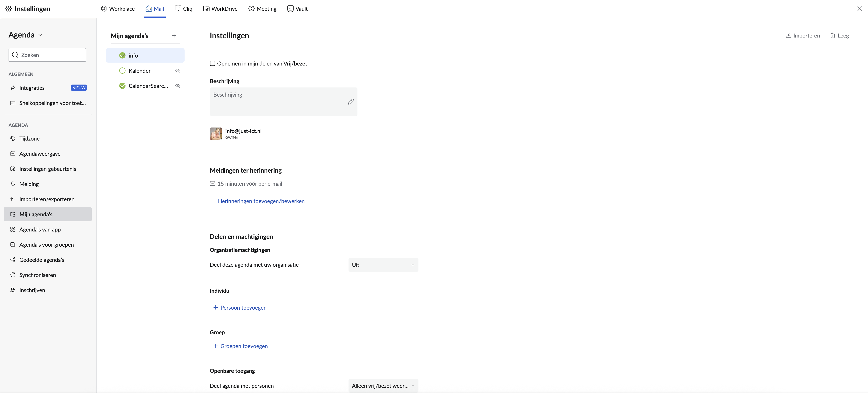Open Integraties settings
Viewport: 868px width, 393px height.
[x=32, y=88]
